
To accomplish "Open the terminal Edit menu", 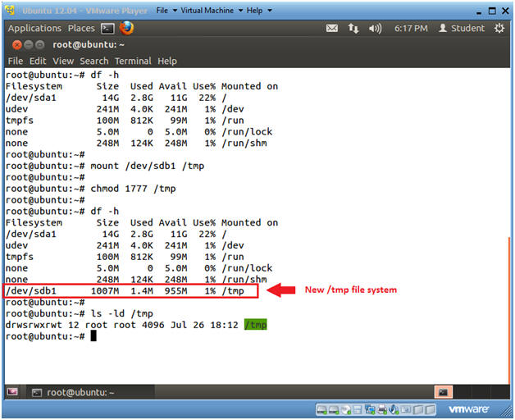I will tap(38, 62).
